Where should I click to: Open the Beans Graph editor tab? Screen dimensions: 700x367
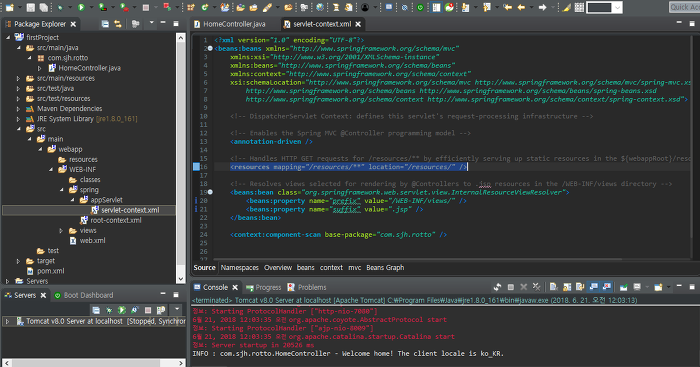pos(385,267)
